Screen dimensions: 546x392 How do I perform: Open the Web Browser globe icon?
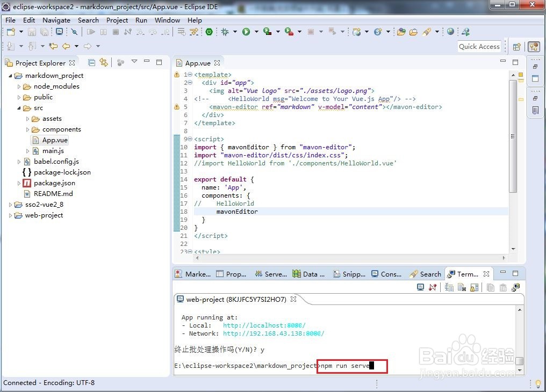(450, 32)
